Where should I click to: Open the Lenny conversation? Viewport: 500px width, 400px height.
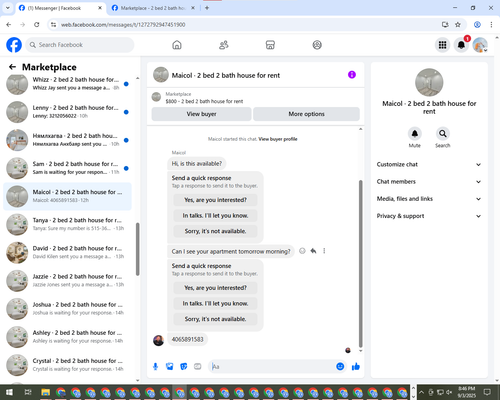[67, 112]
